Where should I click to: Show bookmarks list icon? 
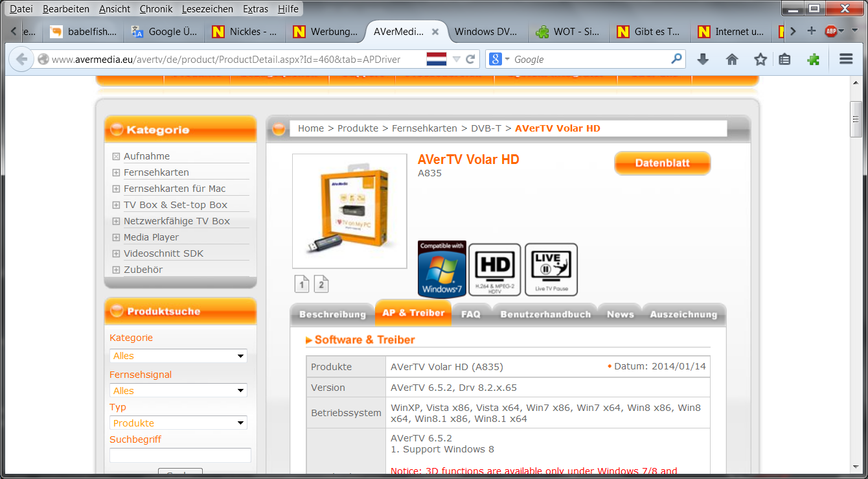coord(784,59)
